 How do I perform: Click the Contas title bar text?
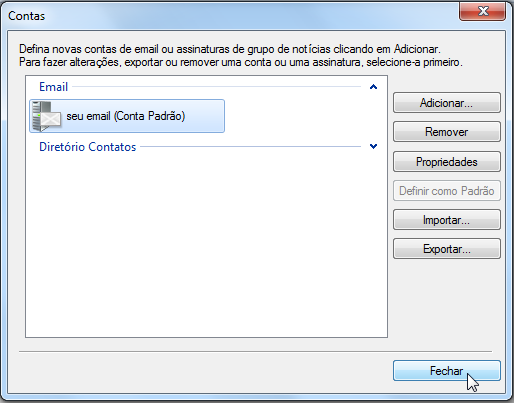click(x=26, y=16)
